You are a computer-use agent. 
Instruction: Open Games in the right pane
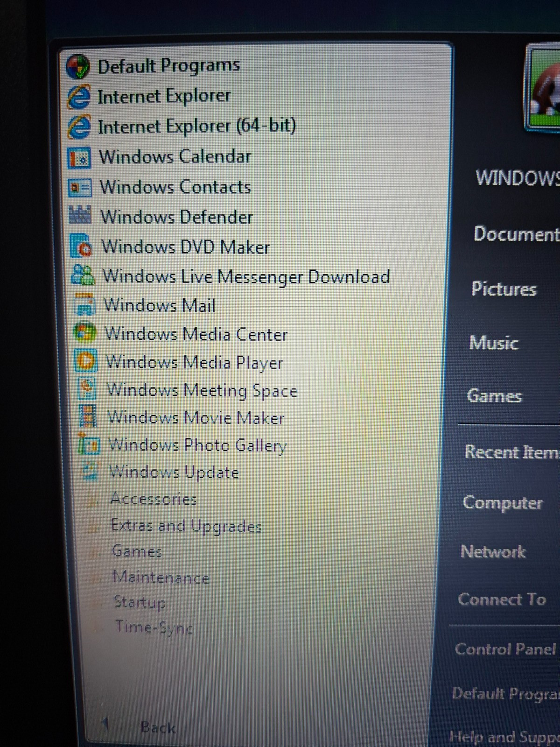click(x=494, y=396)
